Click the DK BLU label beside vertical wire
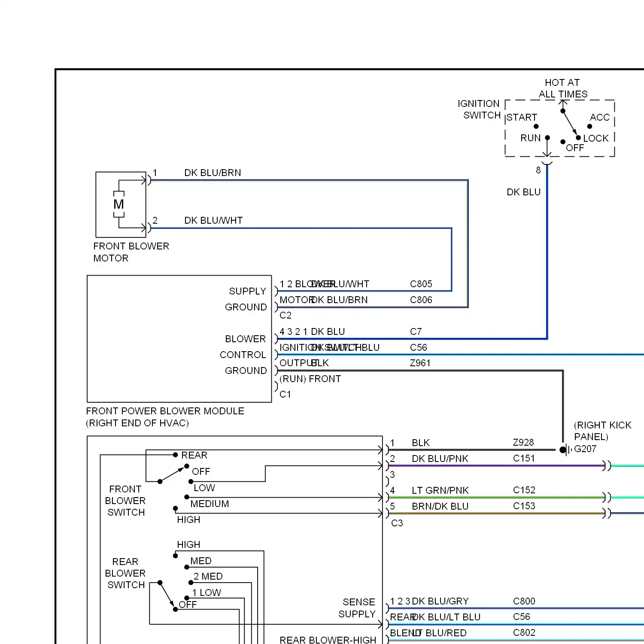 [x=524, y=192]
